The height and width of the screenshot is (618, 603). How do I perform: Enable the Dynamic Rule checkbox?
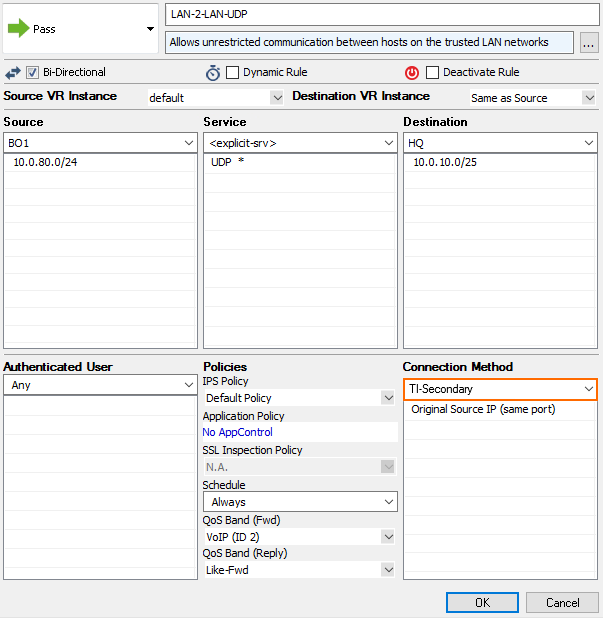pos(233,73)
